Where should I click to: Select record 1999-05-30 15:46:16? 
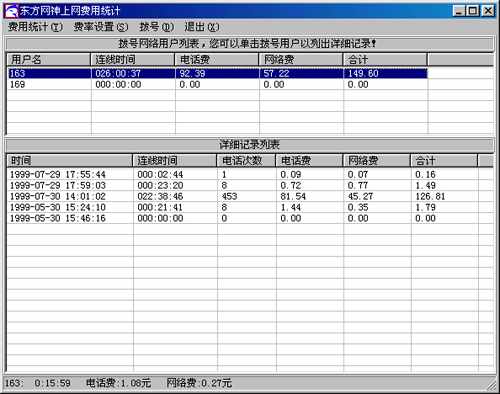tap(58, 218)
